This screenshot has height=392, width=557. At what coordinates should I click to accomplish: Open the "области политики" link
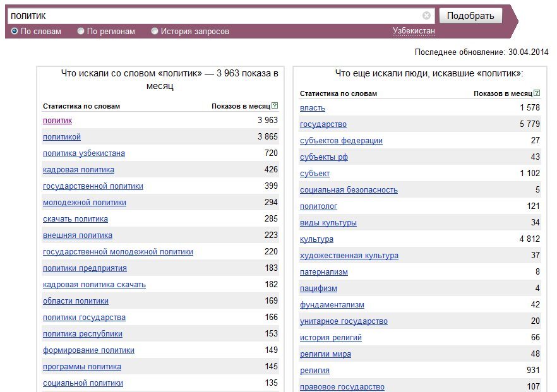click(76, 300)
